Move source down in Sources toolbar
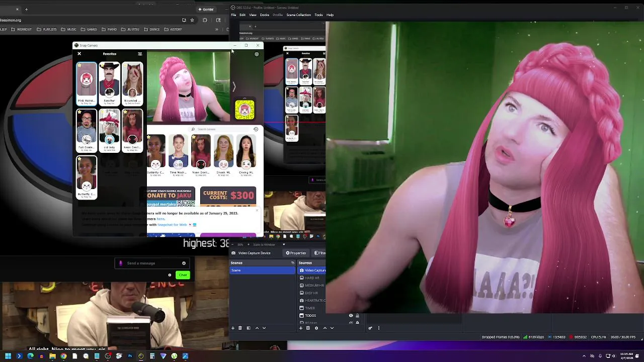Screen dimensions: 644x362 [x=332, y=328]
